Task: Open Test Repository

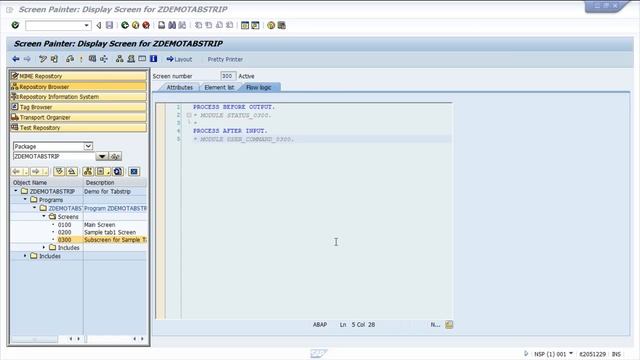Action: (78, 127)
